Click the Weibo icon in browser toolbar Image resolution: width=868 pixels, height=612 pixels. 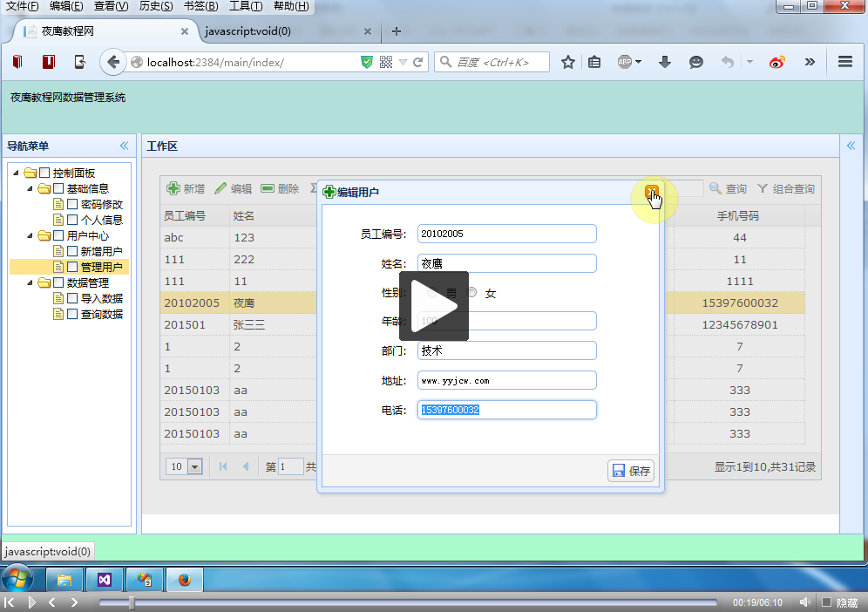[x=777, y=62]
